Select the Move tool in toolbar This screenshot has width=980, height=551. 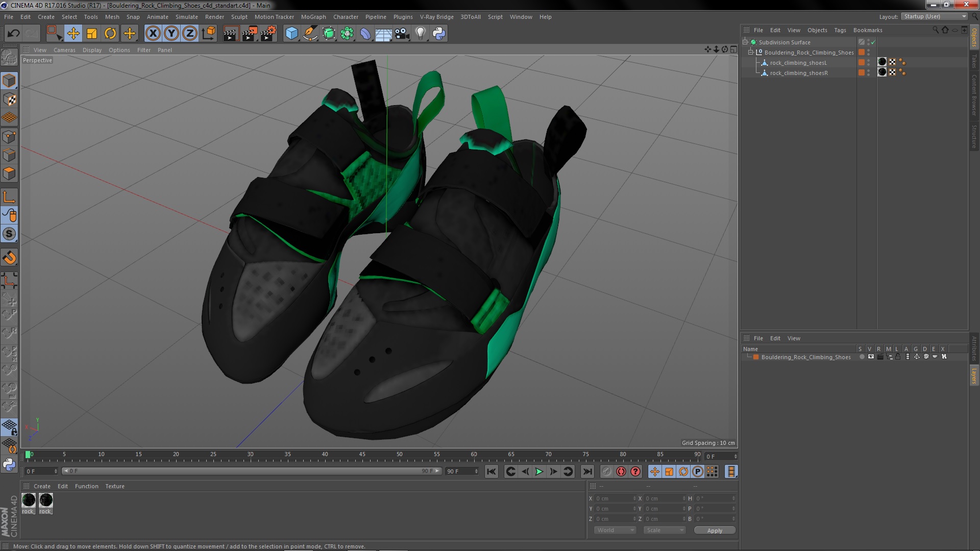pyautogui.click(x=73, y=34)
